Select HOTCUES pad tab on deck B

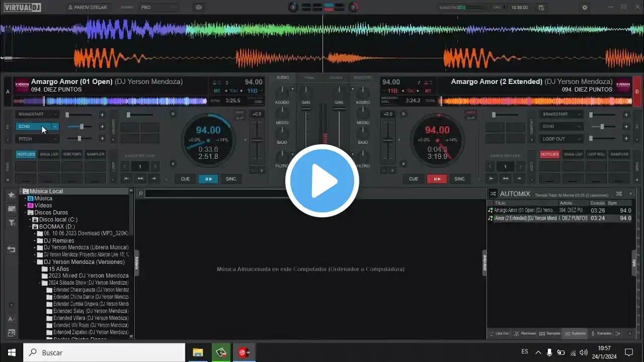click(550, 154)
